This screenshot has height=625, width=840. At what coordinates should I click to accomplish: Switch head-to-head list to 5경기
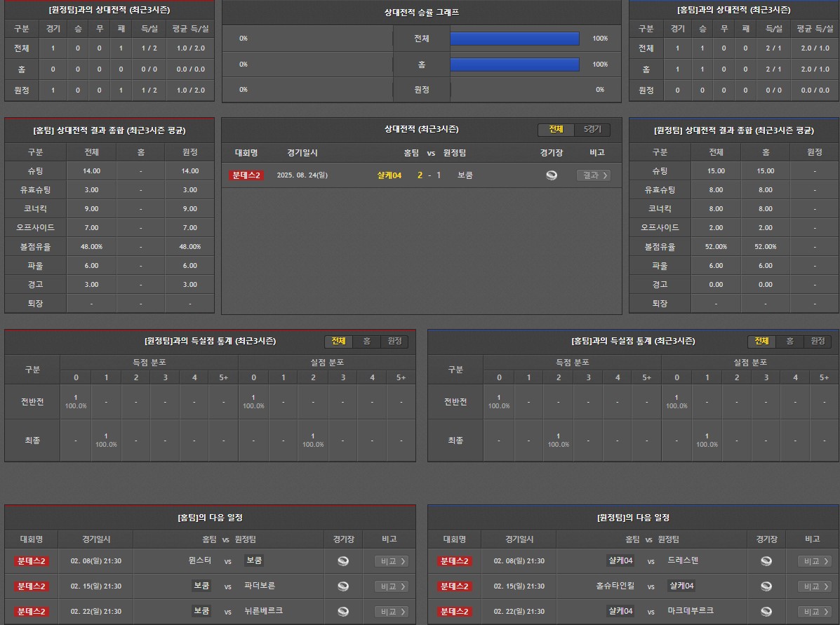(x=596, y=130)
